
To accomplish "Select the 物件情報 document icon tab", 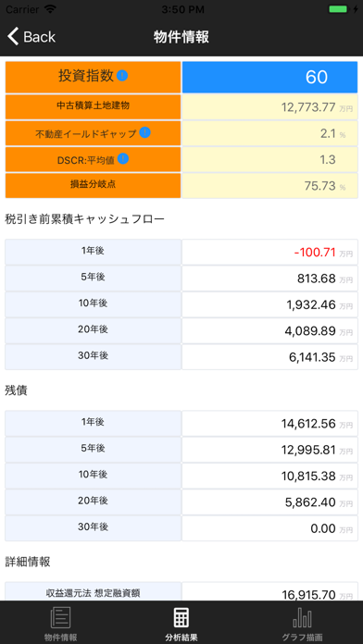I will [61, 618].
